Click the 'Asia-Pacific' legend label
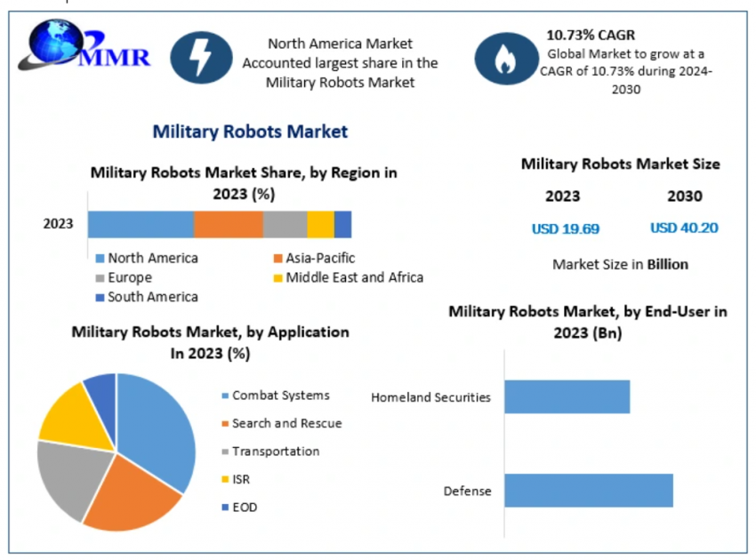Screen dimensions: 756x560 click(320, 259)
